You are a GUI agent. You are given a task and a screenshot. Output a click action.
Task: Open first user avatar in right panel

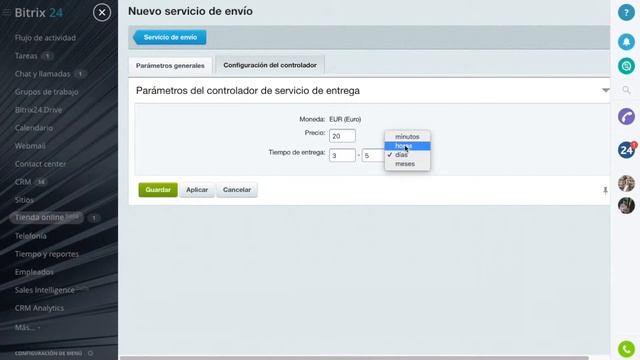[626, 183]
